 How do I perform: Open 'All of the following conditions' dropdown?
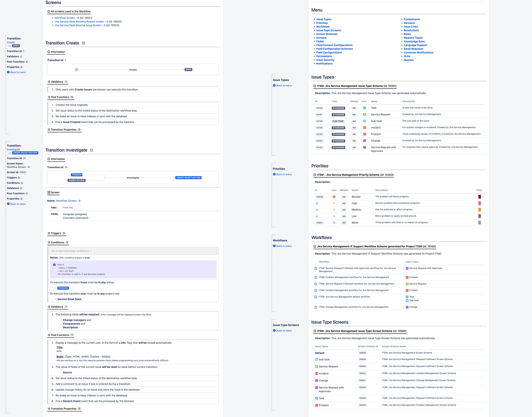[x=71, y=251]
